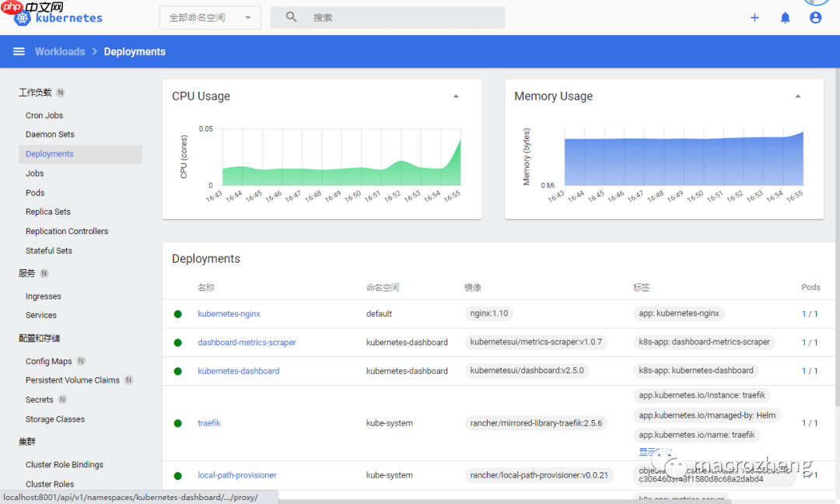
Task: Click the green status dot for traefik
Action: [178, 423]
